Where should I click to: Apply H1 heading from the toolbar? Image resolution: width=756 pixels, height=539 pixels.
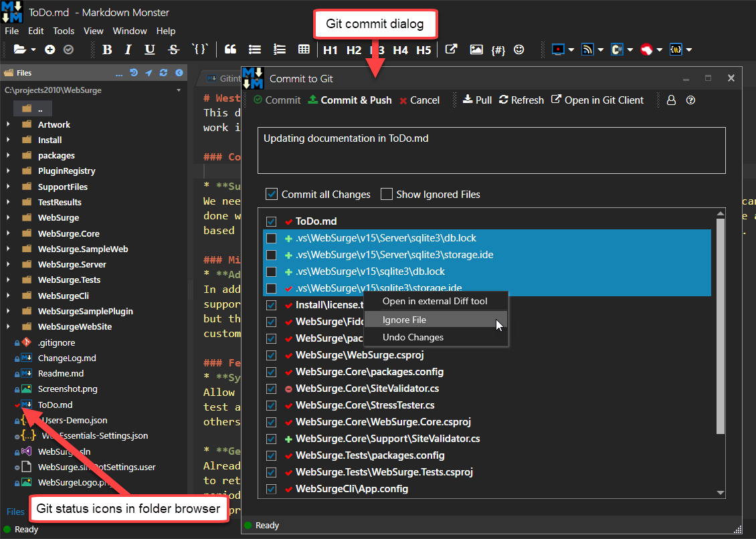point(330,50)
